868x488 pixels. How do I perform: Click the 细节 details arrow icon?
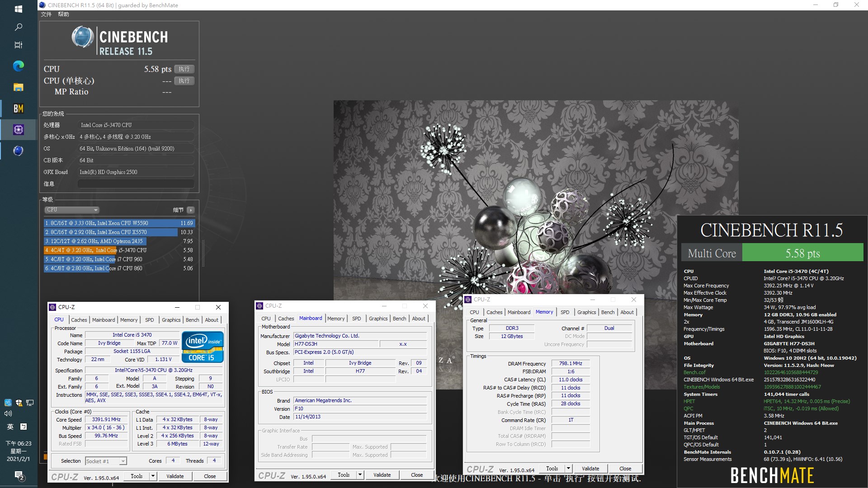pyautogui.click(x=191, y=210)
